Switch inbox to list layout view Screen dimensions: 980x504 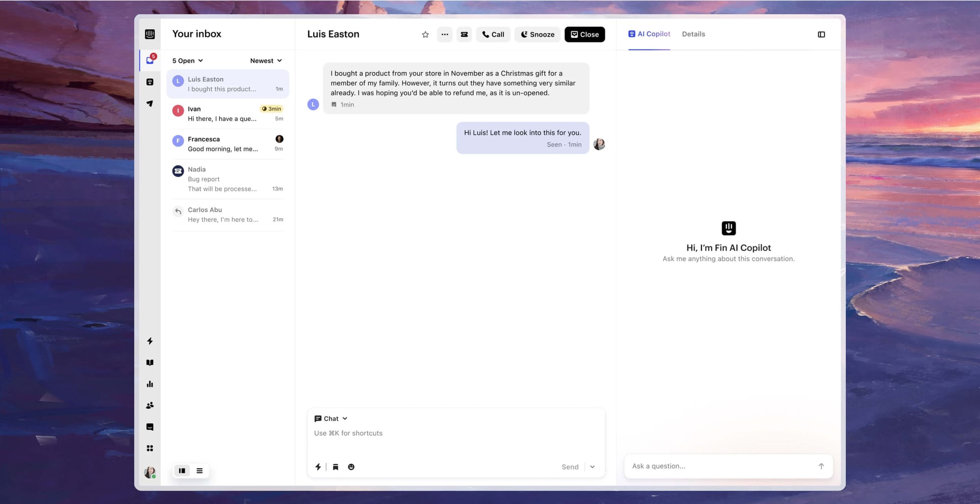tap(199, 470)
